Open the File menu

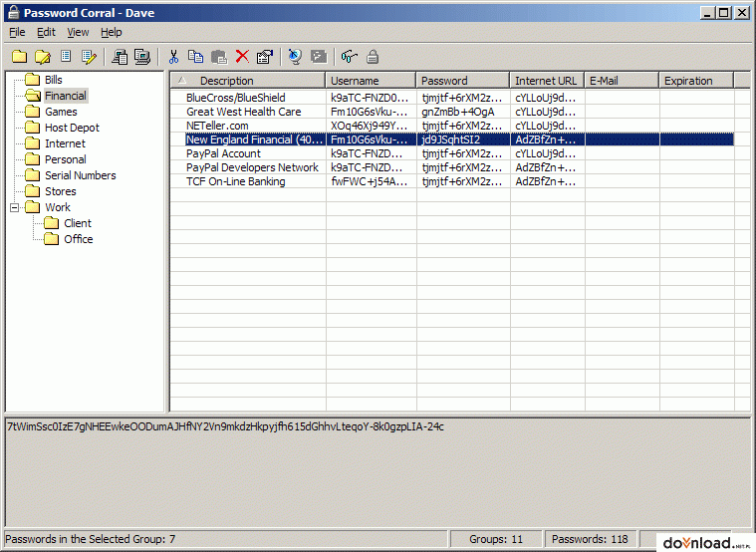point(17,32)
